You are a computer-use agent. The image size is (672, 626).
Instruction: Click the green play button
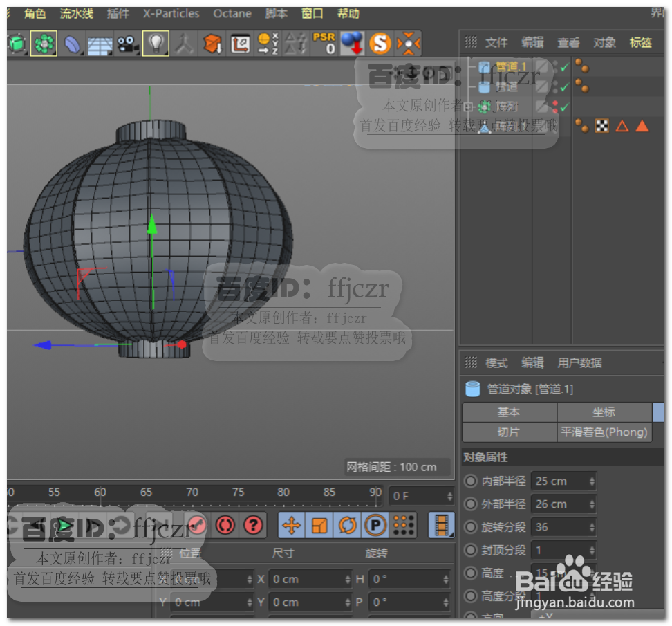(x=64, y=525)
